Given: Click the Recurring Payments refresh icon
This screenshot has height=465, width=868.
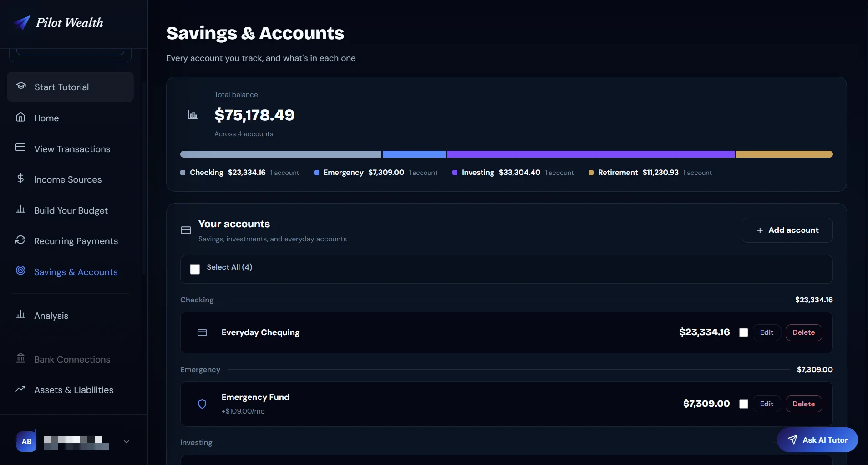Looking at the screenshot, I should (20, 240).
